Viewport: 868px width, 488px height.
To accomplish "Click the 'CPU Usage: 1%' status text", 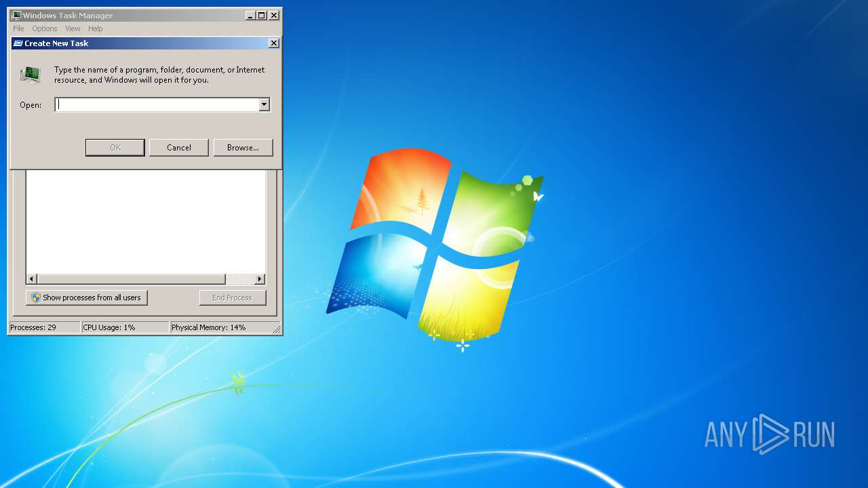I will tap(109, 327).
